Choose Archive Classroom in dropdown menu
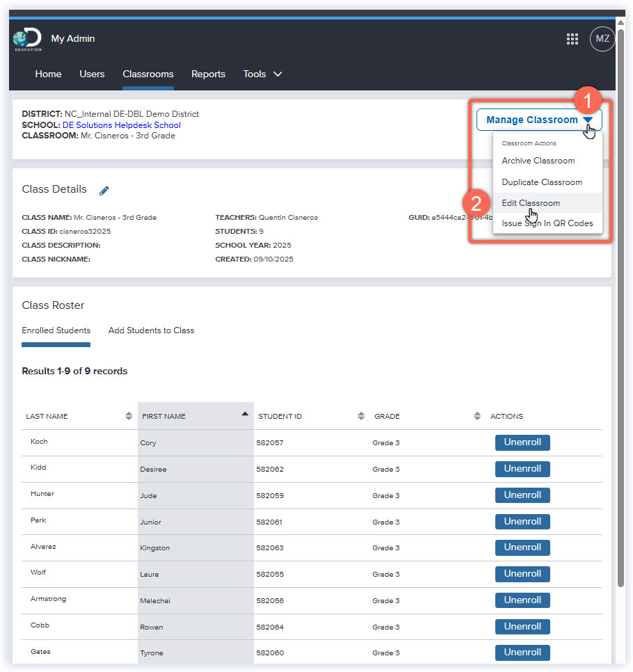Screen dimensions: 633x672 [x=538, y=161]
